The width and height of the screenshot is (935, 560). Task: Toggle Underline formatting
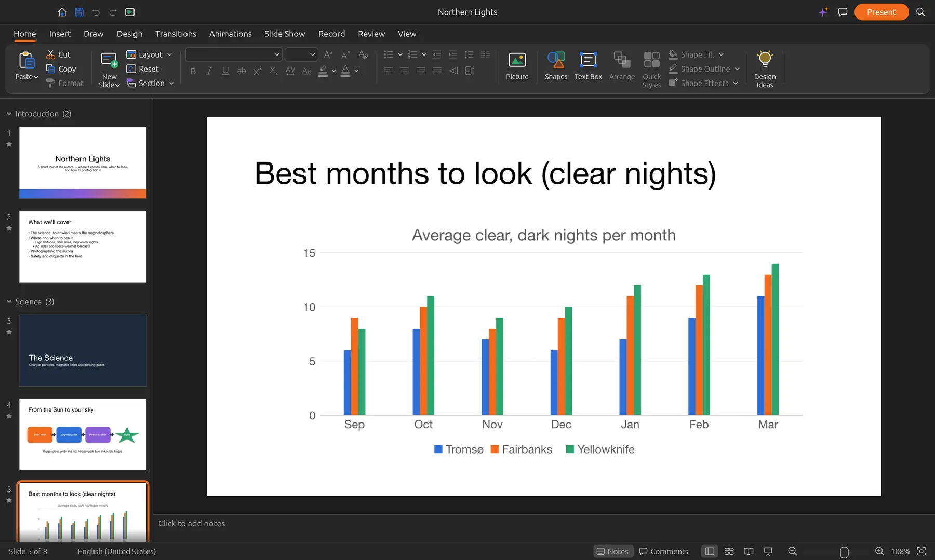point(225,71)
